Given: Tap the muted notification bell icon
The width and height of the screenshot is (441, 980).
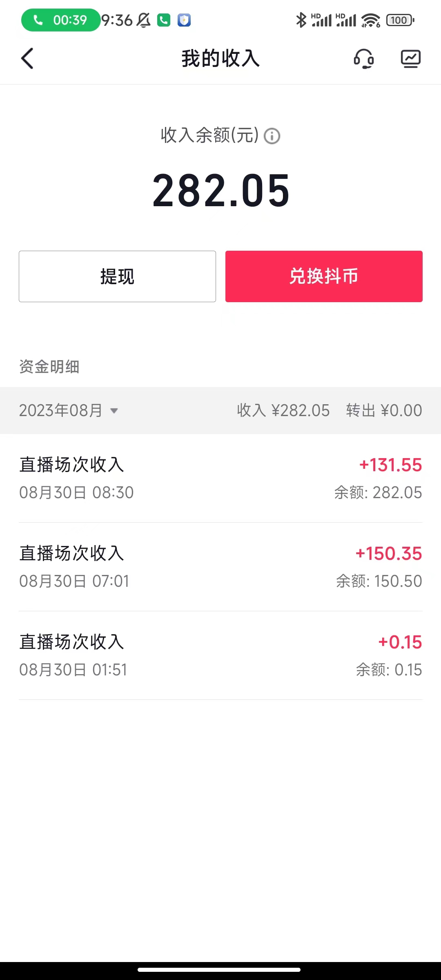Looking at the screenshot, I should (x=143, y=20).
